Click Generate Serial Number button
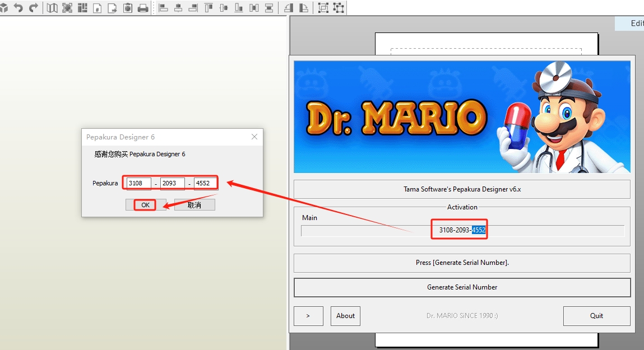The width and height of the screenshot is (644, 350). pos(462,287)
